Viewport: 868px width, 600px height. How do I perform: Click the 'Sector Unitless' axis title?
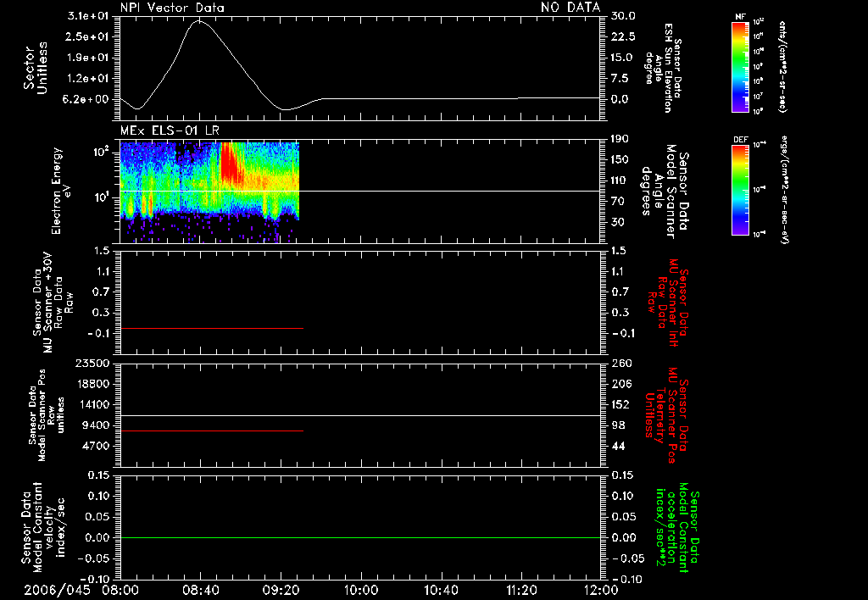[x=35, y=68]
